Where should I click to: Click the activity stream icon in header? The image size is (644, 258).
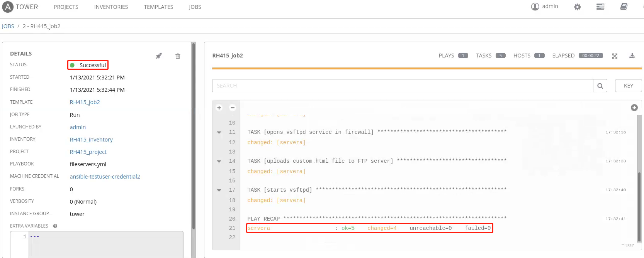point(600,7)
